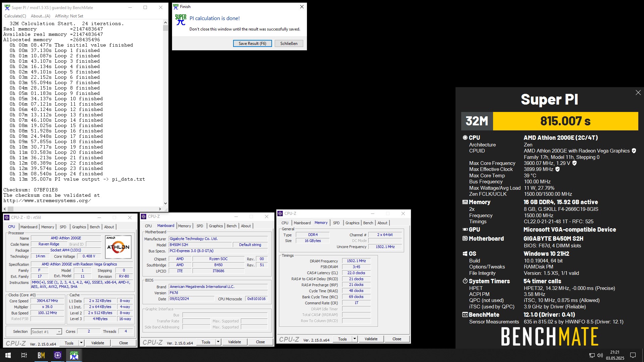Image resolution: width=644 pixels, height=362 pixels.
Task: Click Tools button in Memory CPU-Z window
Action: click(342, 339)
